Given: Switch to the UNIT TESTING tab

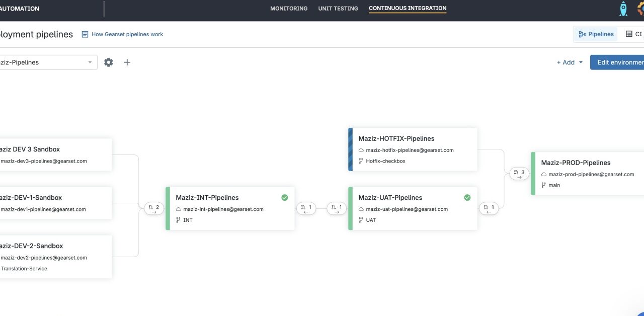Looking at the screenshot, I should (338, 8).
